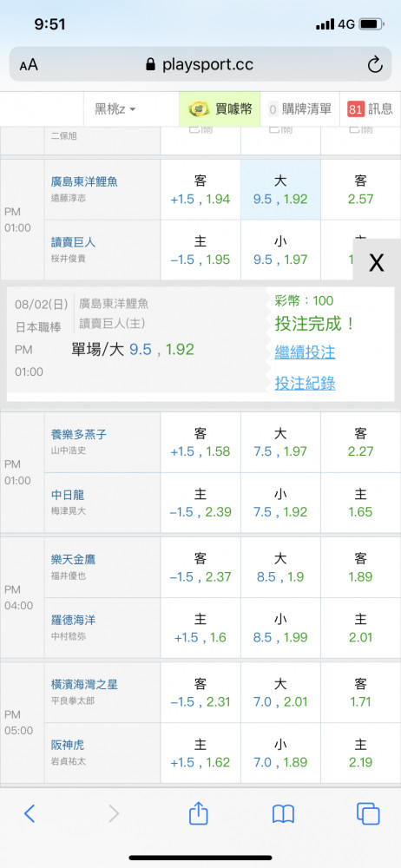Expand the 黑桃z account dropdown
The width and height of the screenshot is (401, 868).
click(115, 109)
